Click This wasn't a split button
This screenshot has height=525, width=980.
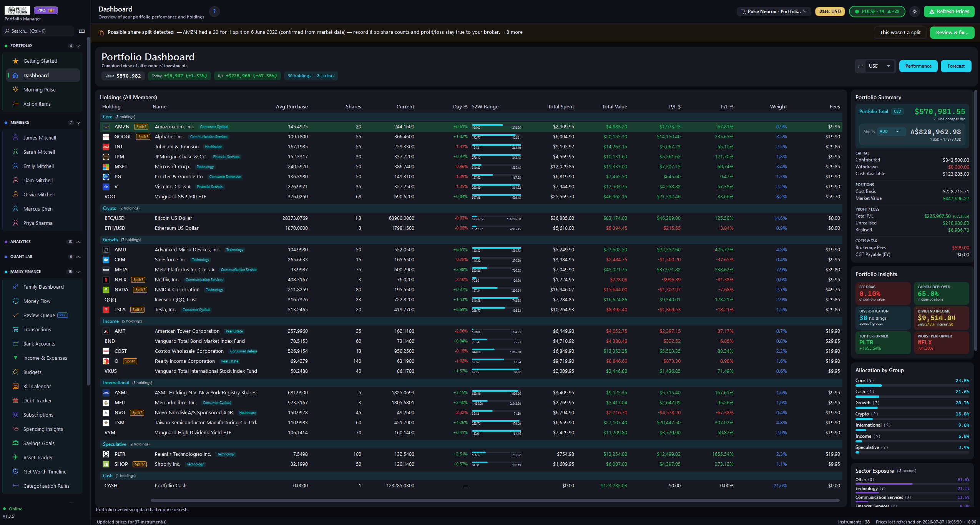(900, 32)
